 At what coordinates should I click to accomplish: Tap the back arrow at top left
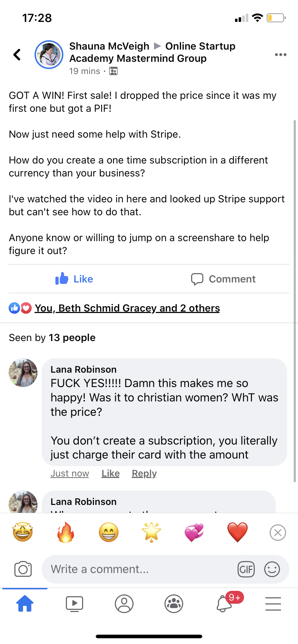tap(17, 55)
